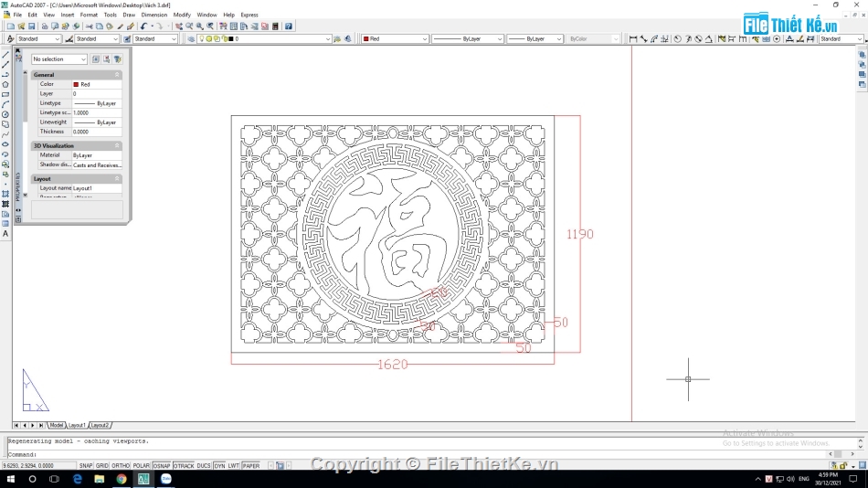Open the layer list dropdown showing 0
Image resolution: width=868 pixels, height=488 pixels.
coord(265,38)
